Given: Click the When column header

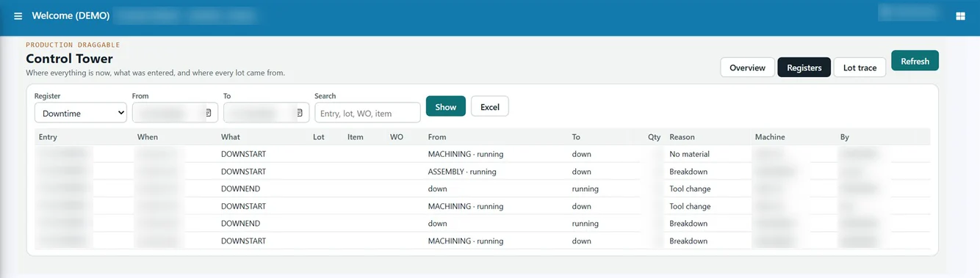Looking at the screenshot, I should click(x=147, y=137).
